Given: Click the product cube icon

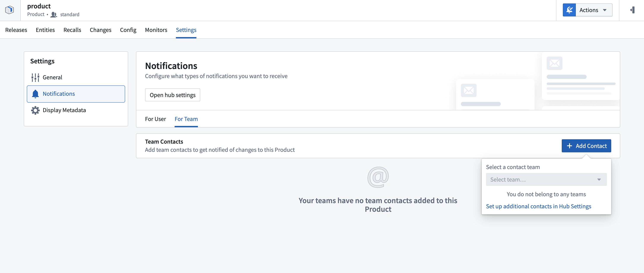Looking at the screenshot, I should pos(9,10).
